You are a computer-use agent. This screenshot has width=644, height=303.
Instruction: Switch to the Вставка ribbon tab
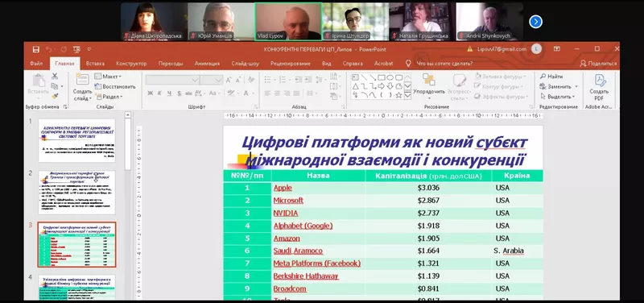pos(95,64)
